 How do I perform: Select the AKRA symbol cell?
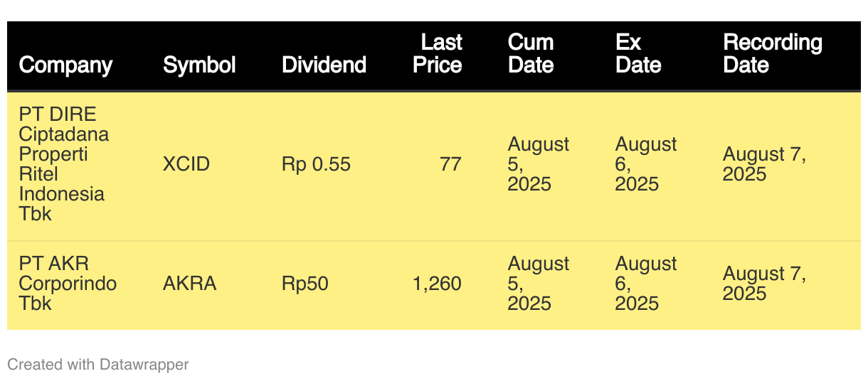(189, 284)
